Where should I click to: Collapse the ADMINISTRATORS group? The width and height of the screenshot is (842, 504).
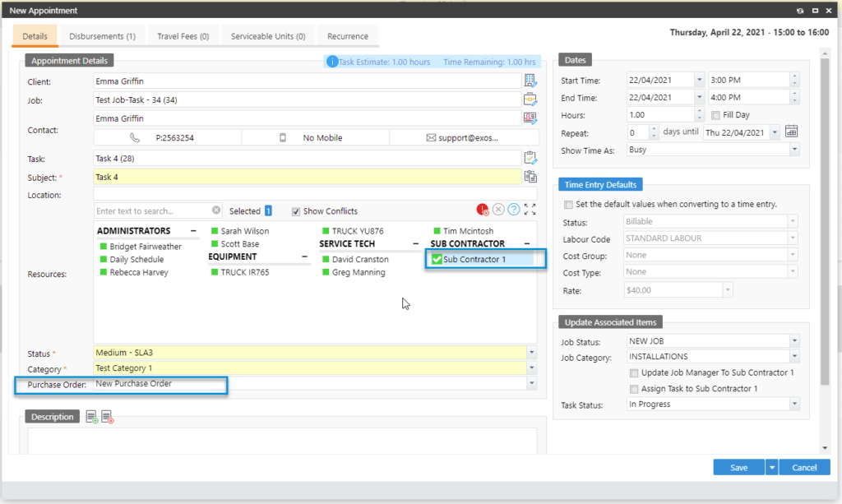(x=193, y=231)
